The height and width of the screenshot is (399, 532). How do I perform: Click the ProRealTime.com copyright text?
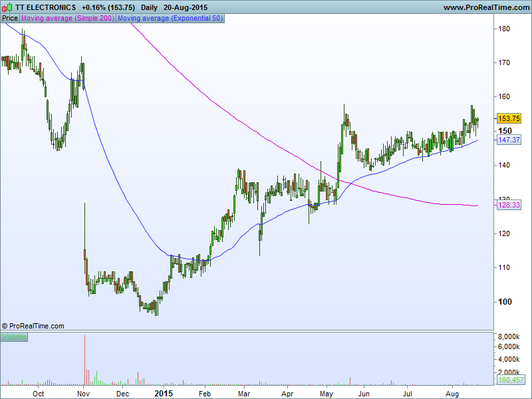[x=33, y=326]
